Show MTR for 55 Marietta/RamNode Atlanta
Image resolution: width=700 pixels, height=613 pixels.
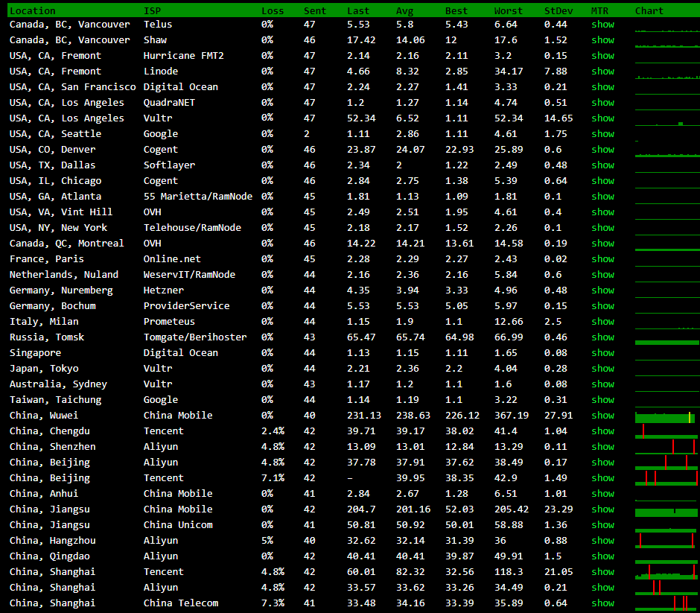tap(602, 197)
